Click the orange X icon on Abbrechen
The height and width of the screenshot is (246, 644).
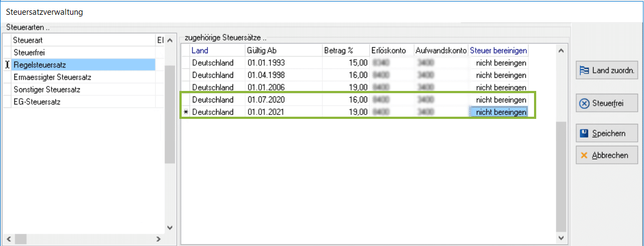coord(584,155)
